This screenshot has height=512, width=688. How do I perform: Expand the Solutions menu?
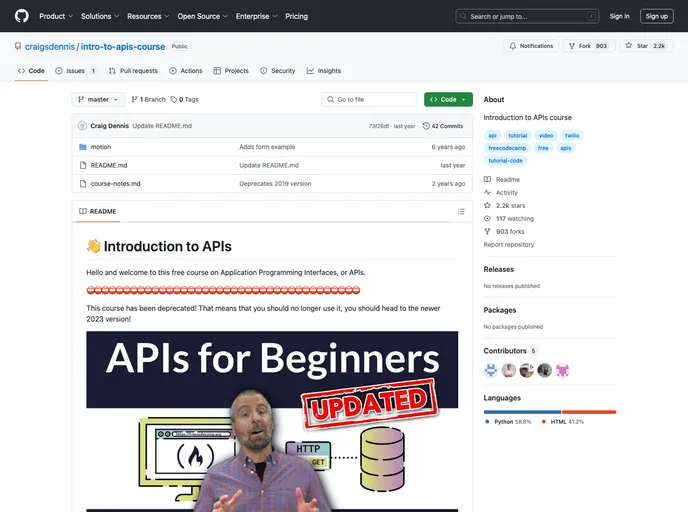[100, 16]
